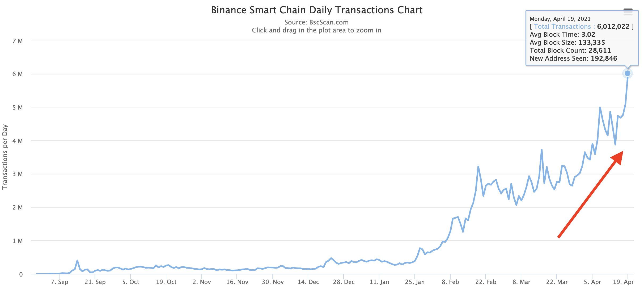Image resolution: width=644 pixels, height=301 pixels.
Task: Select the 7. Sep x-axis label
Action: [x=60, y=282]
